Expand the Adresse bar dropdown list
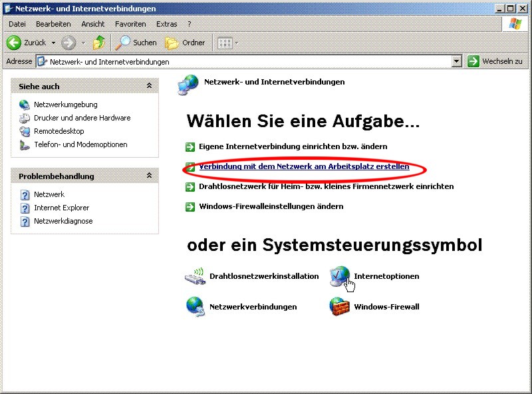The width and height of the screenshot is (532, 394). [x=457, y=61]
